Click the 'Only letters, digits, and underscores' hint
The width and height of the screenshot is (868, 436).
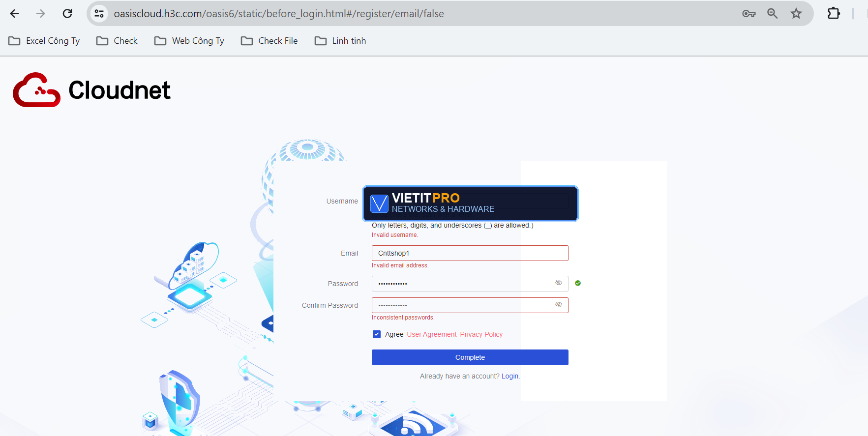click(x=452, y=225)
